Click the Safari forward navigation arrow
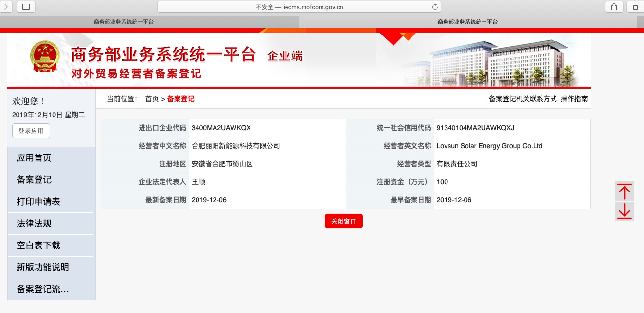644x313 pixels. pos(6,7)
